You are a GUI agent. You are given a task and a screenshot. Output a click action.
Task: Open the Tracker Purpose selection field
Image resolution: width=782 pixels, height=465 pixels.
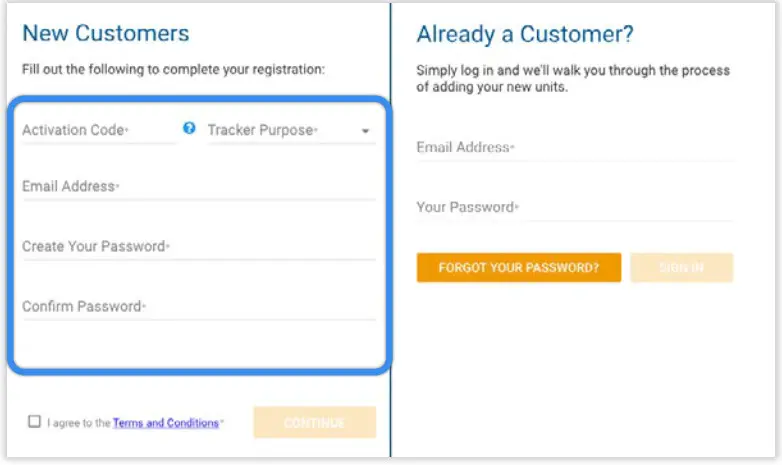click(282, 130)
